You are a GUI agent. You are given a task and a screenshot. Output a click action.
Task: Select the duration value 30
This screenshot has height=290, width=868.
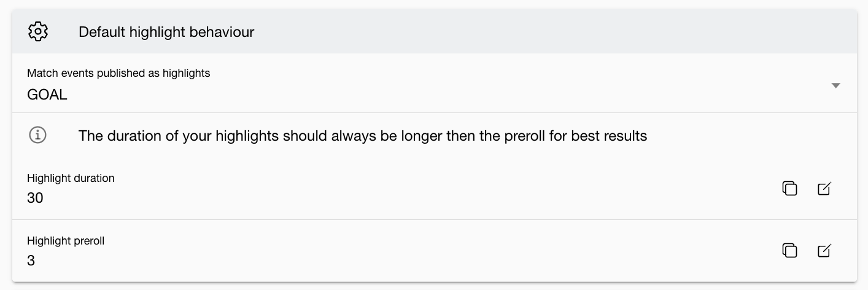click(35, 198)
